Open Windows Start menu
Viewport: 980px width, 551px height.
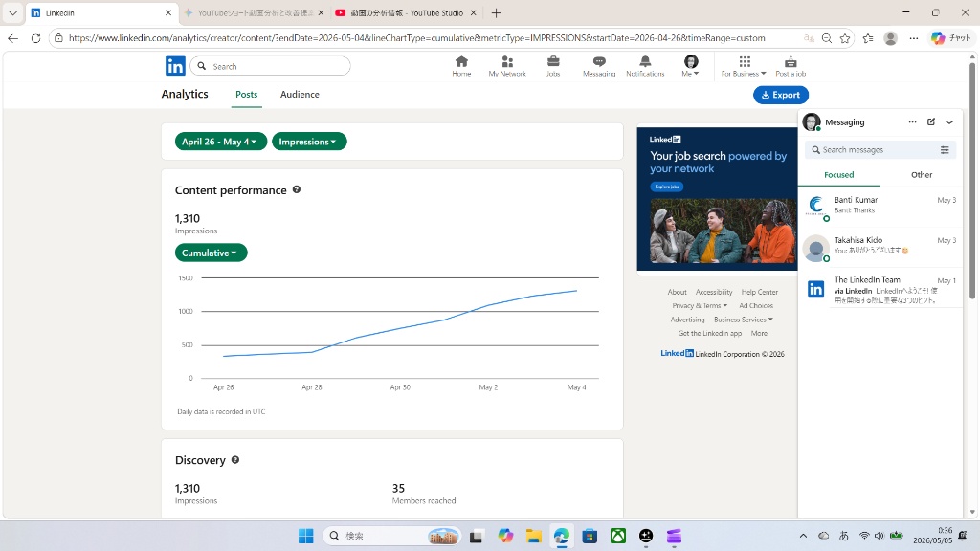point(305,536)
